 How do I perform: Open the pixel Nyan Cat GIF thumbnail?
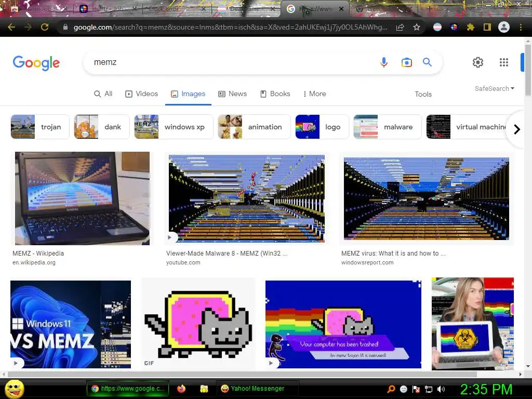(x=198, y=324)
